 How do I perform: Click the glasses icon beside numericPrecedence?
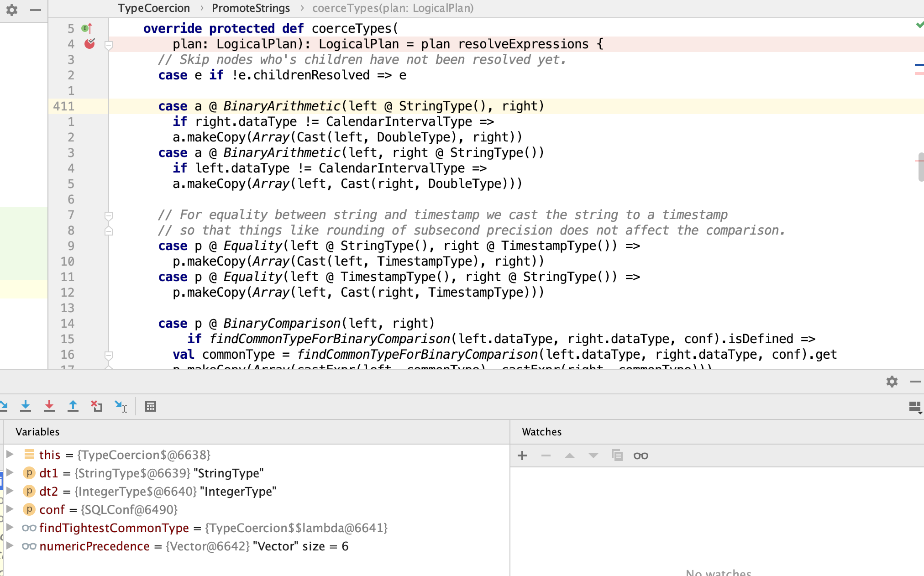[x=29, y=546]
